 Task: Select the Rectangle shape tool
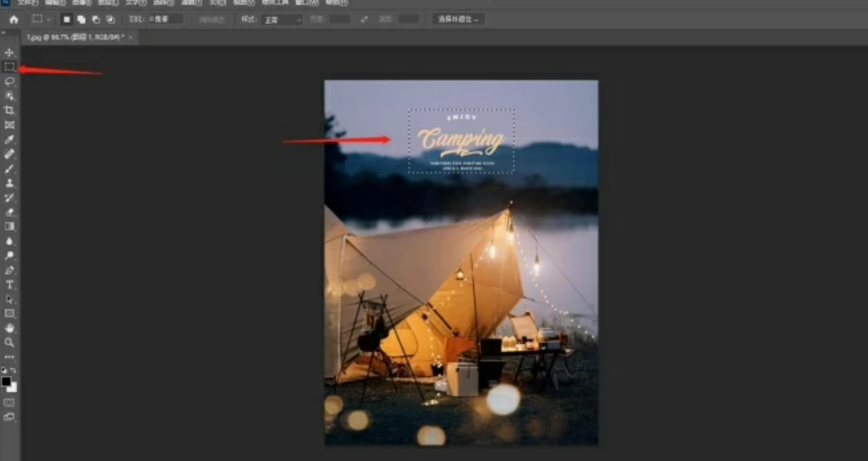click(10, 314)
